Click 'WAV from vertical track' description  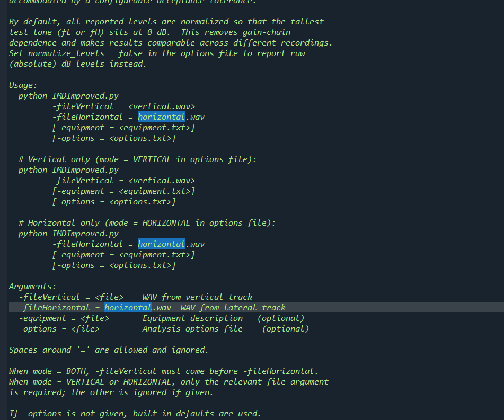tap(197, 298)
